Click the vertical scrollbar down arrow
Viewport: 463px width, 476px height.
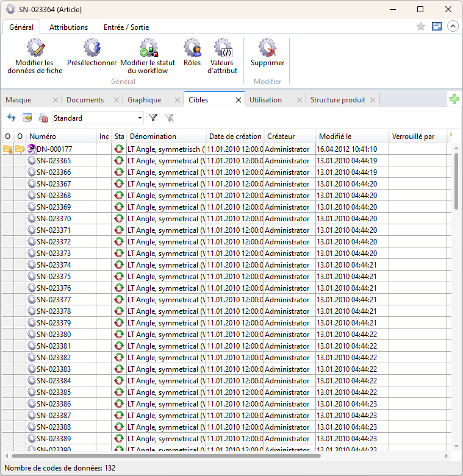click(456, 446)
